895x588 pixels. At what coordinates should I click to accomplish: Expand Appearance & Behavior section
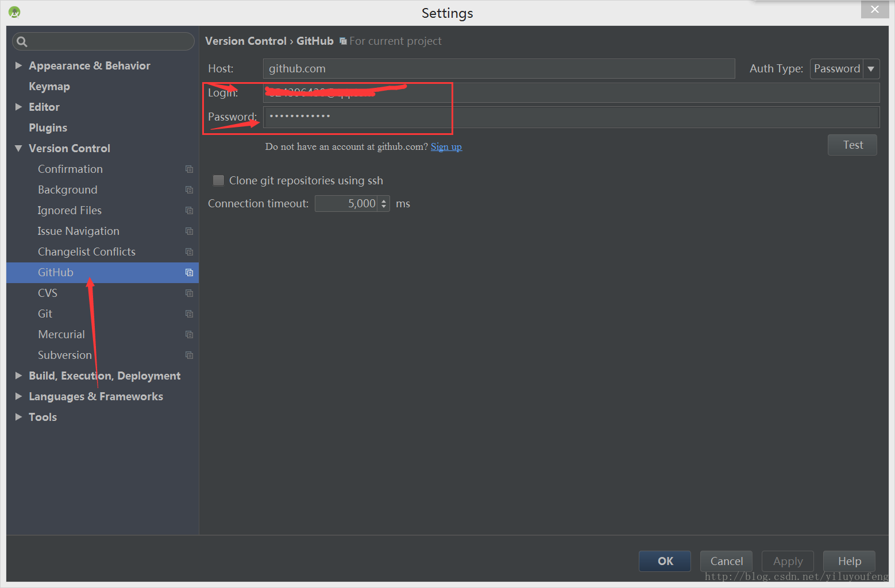pos(18,65)
